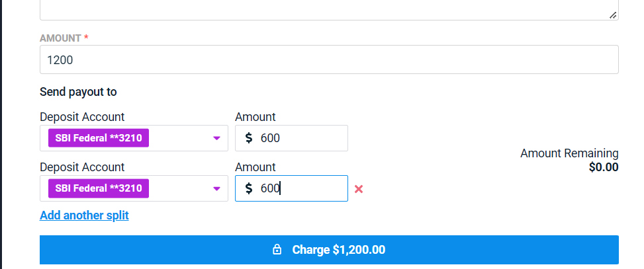Add another split
This screenshot has width=644, height=269.
click(x=84, y=215)
